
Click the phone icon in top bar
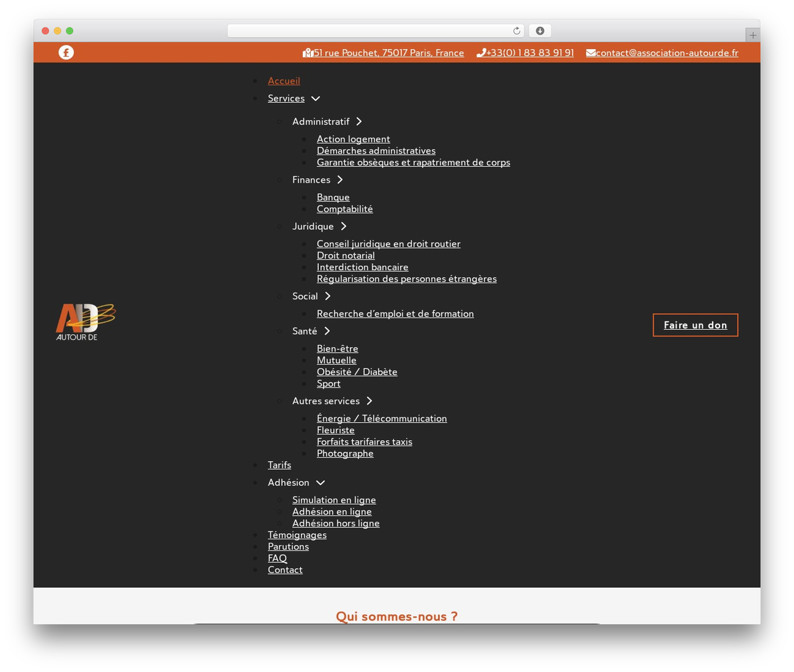(481, 53)
